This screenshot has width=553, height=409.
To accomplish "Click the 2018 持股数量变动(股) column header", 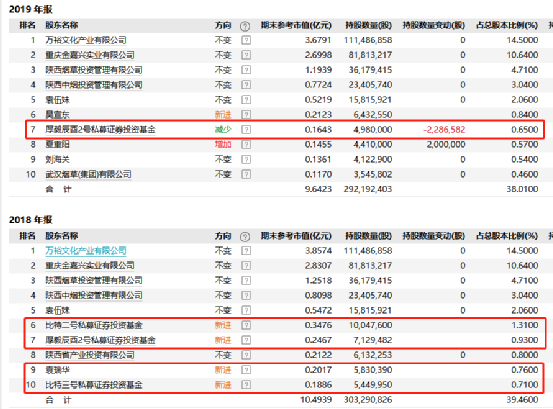I will [x=434, y=236].
